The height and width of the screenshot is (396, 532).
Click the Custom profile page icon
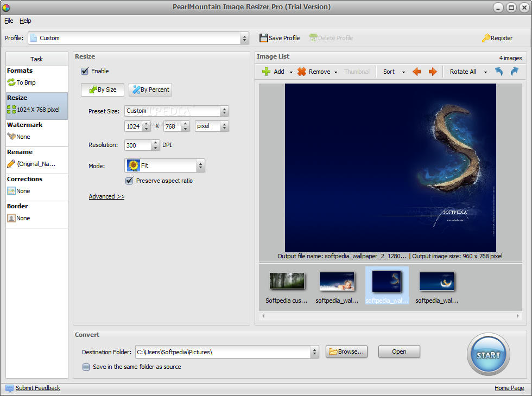coord(34,38)
